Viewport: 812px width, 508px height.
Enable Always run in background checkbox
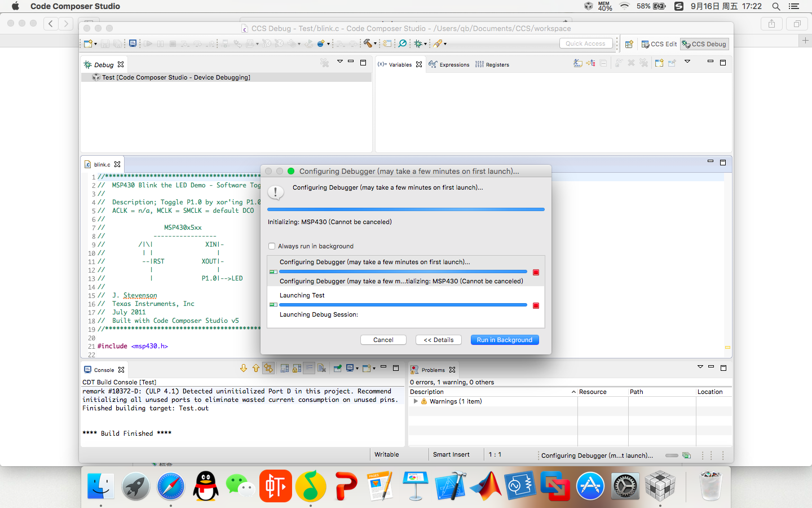click(x=272, y=246)
